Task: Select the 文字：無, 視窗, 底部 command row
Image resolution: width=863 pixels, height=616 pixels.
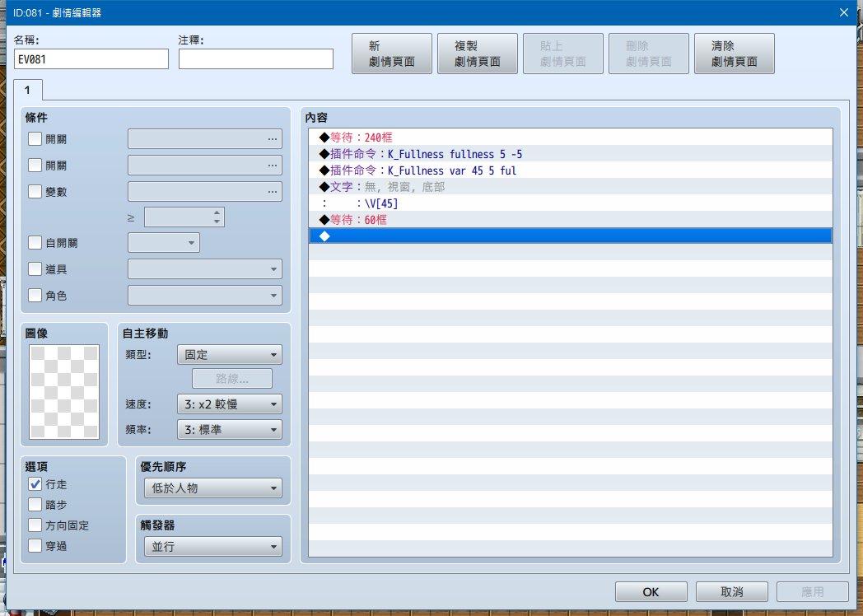Action: click(570, 187)
